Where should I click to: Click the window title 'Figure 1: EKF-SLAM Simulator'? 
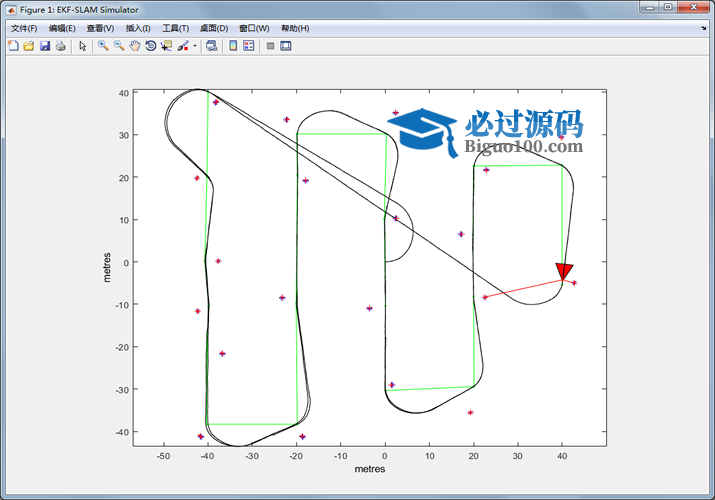79,10
